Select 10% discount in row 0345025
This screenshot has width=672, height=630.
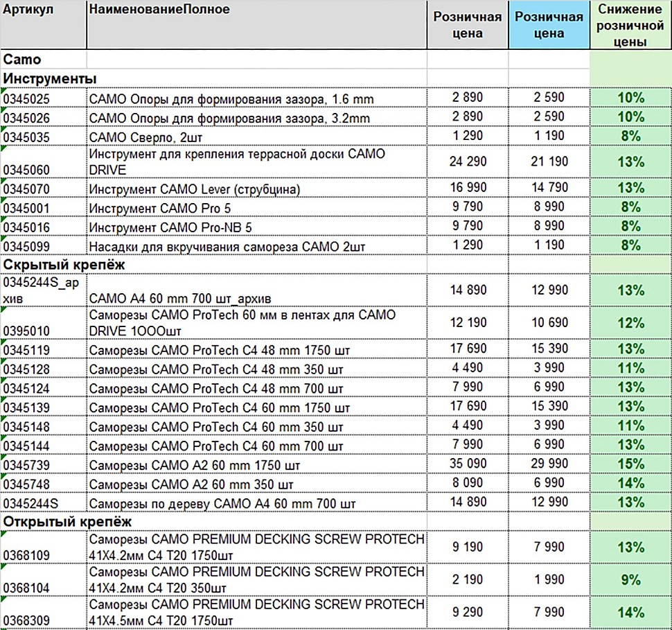click(630, 98)
